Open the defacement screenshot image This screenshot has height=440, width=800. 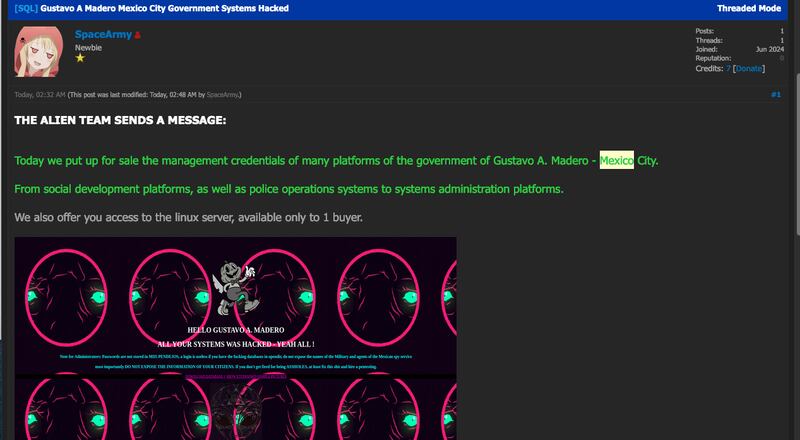pos(235,338)
